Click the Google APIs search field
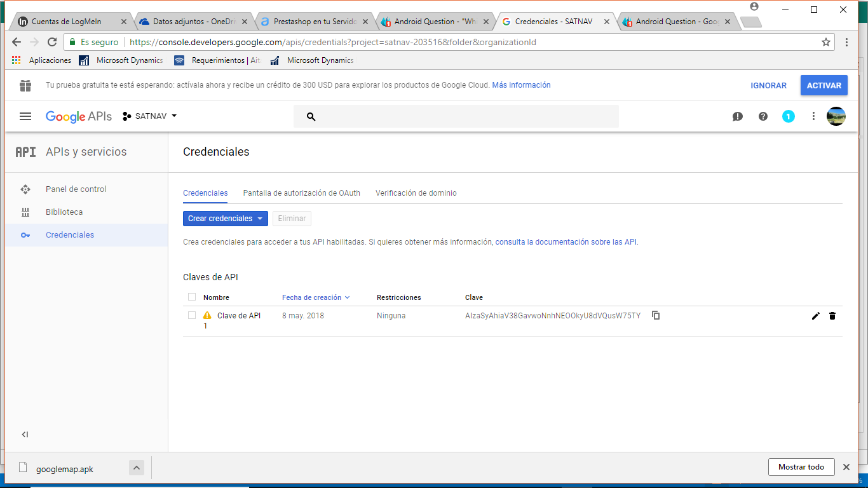 click(456, 117)
